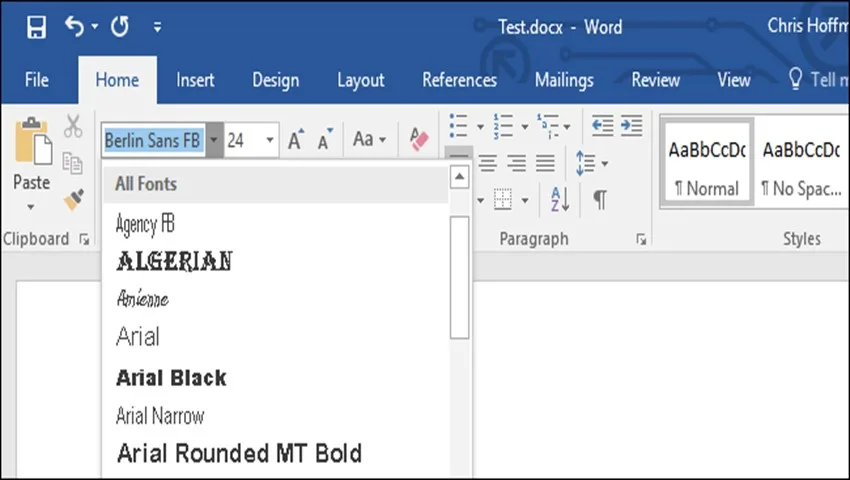
Task: Click the Clear All Formatting eraser icon
Action: click(419, 140)
